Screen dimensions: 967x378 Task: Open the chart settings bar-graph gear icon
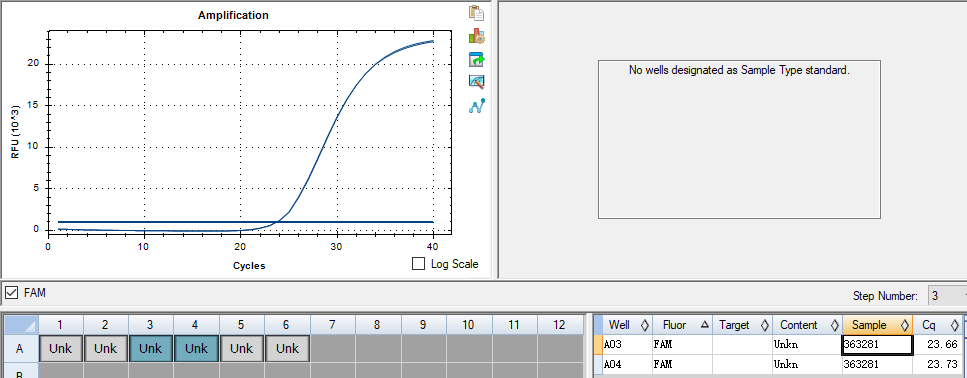476,36
